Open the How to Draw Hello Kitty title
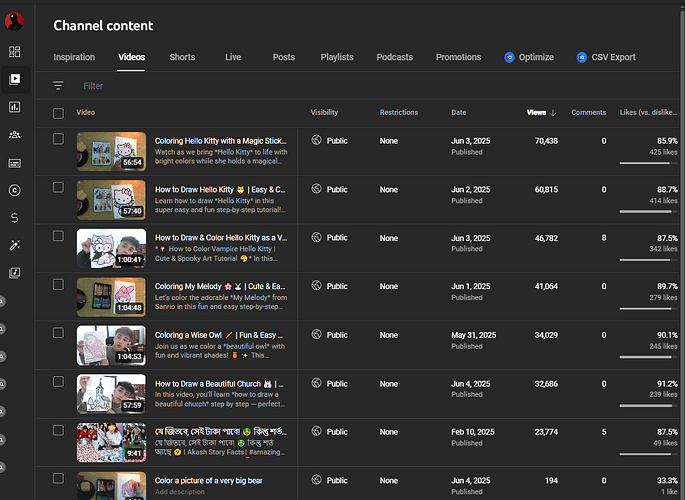The width and height of the screenshot is (685, 500). 220,190
